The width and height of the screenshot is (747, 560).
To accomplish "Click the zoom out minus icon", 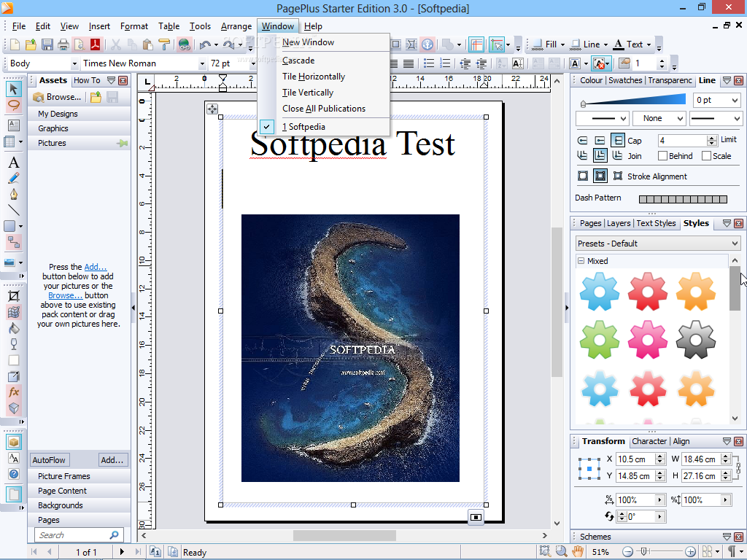I will [627, 552].
